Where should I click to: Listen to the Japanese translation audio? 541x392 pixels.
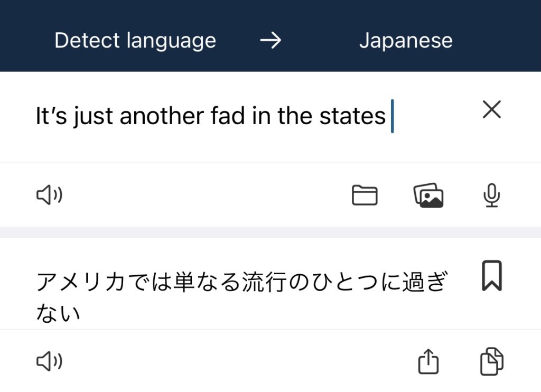tap(49, 362)
